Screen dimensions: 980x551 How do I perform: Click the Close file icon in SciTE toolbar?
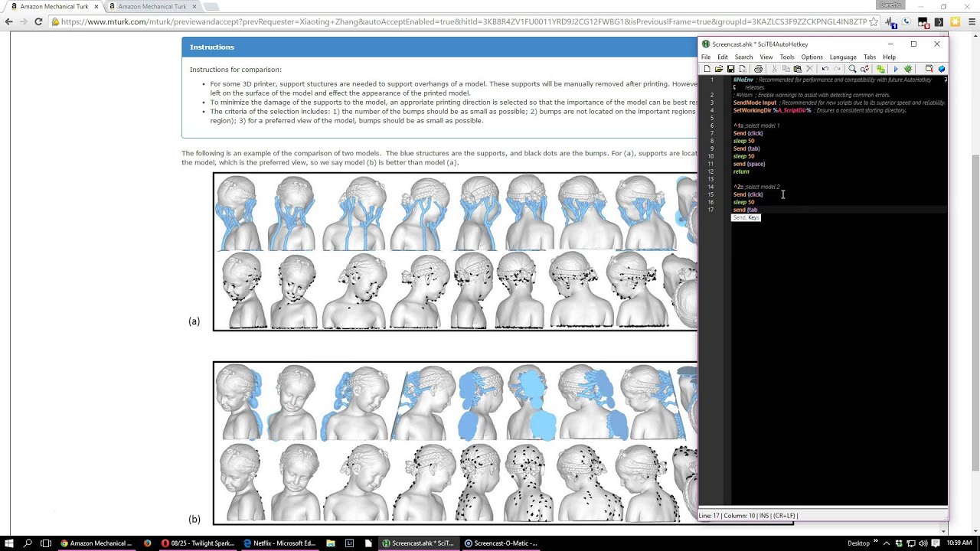click(x=742, y=69)
